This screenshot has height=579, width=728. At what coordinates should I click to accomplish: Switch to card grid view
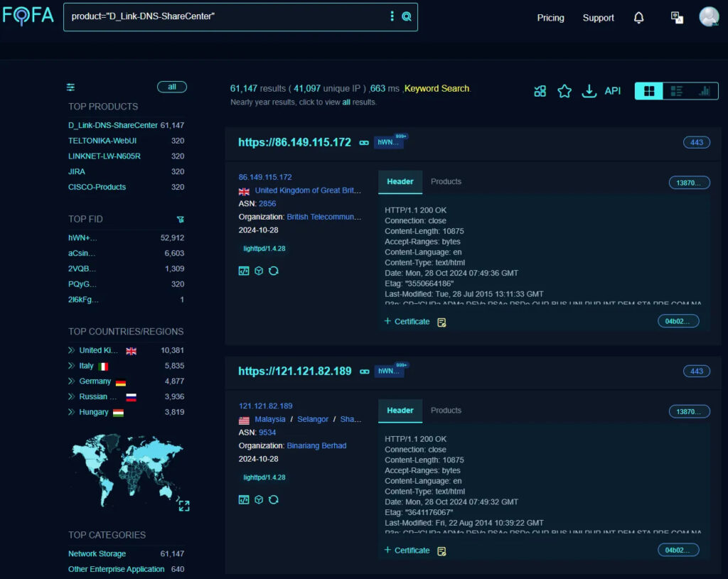(x=649, y=91)
